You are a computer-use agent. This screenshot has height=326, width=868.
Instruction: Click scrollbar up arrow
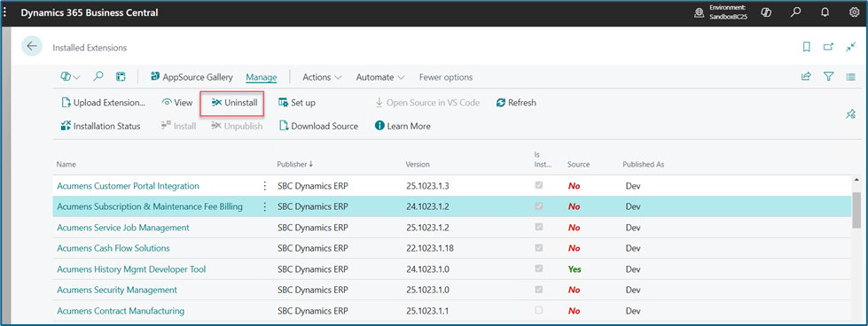click(856, 180)
